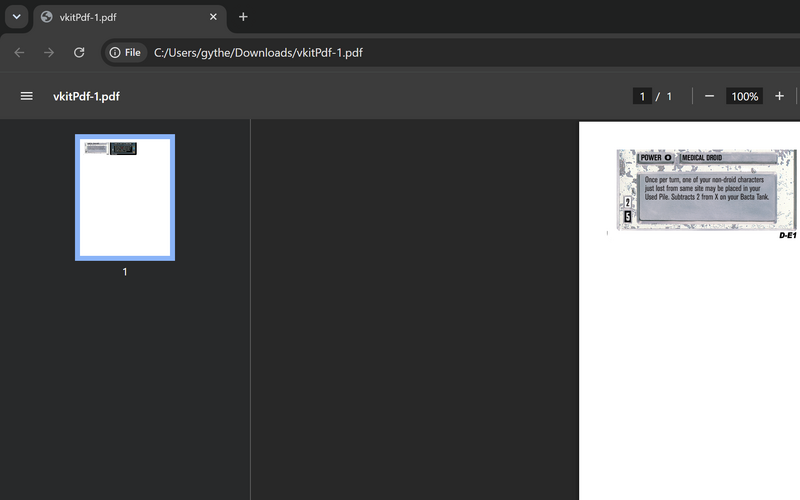Reload the page
The height and width of the screenshot is (500, 800).
[x=79, y=53]
